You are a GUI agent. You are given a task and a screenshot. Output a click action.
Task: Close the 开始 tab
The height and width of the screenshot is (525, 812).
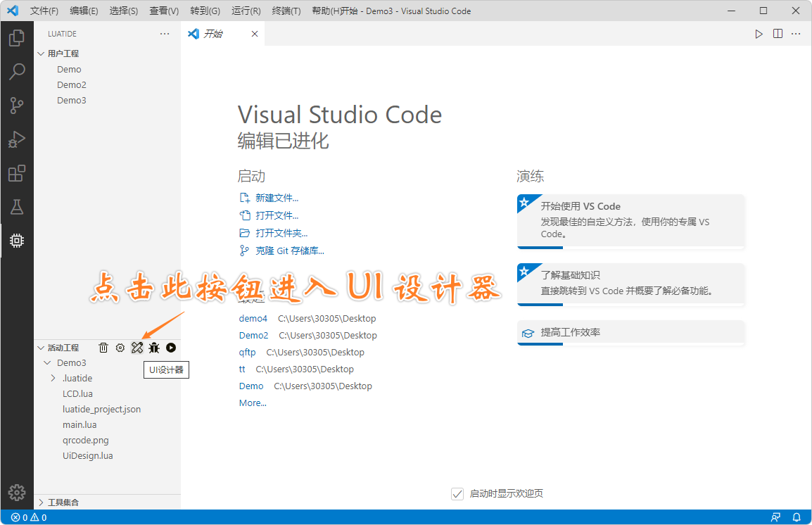(255, 34)
